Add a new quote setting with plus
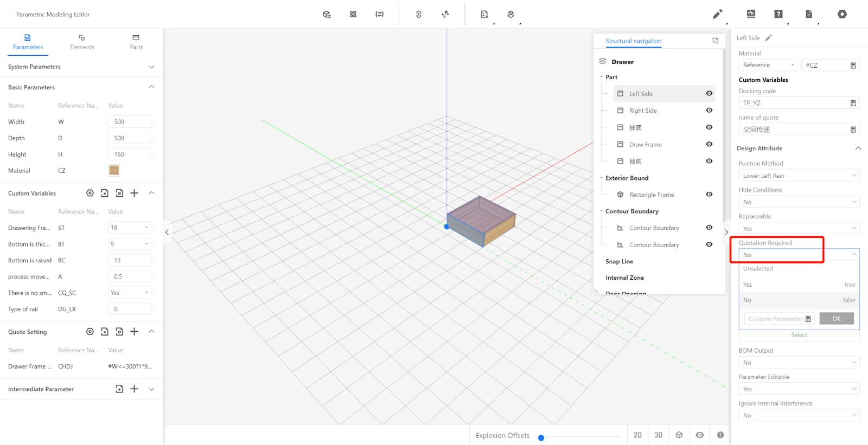 [135, 332]
